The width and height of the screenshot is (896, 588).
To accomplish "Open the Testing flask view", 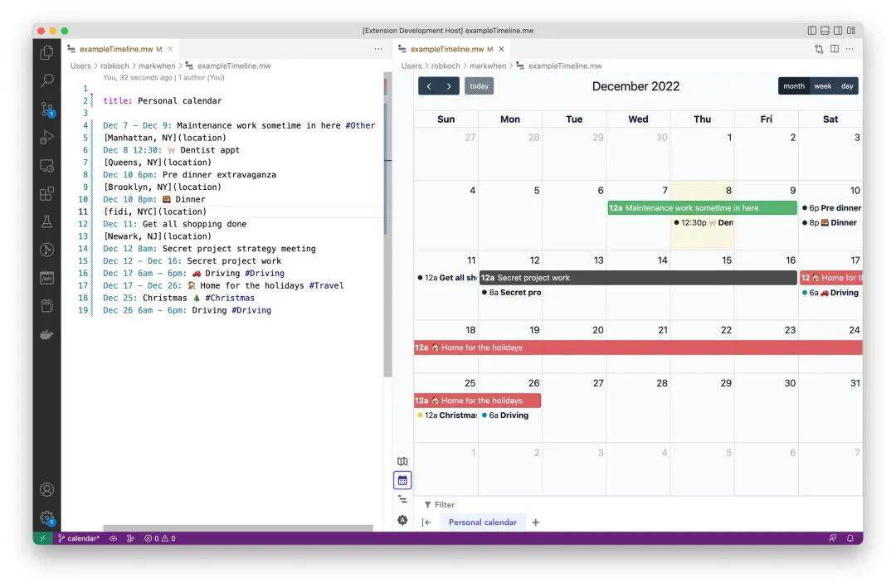I will (x=46, y=221).
